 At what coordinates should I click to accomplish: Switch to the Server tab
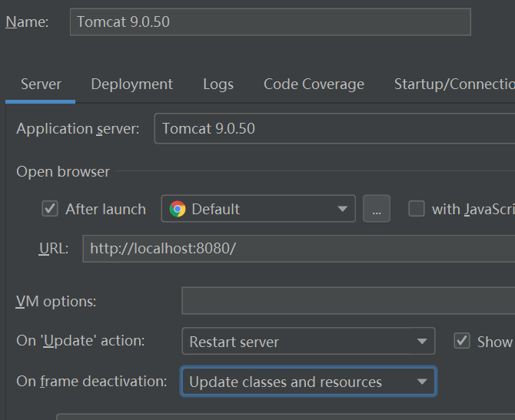pyautogui.click(x=41, y=84)
